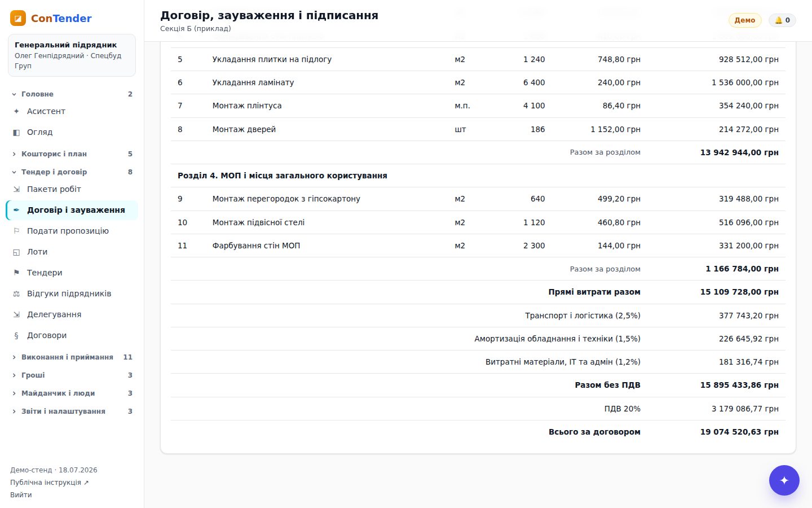Select Договір і зауваження menu item
Image resolution: width=812 pixels, height=508 pixels.
click(x=72, y=210)
